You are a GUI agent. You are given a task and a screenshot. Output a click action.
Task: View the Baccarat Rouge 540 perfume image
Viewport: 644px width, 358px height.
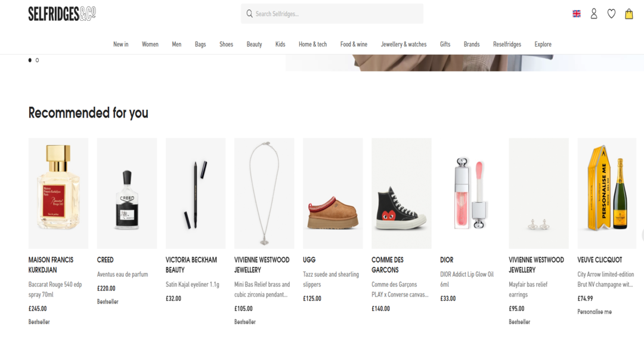58,193
